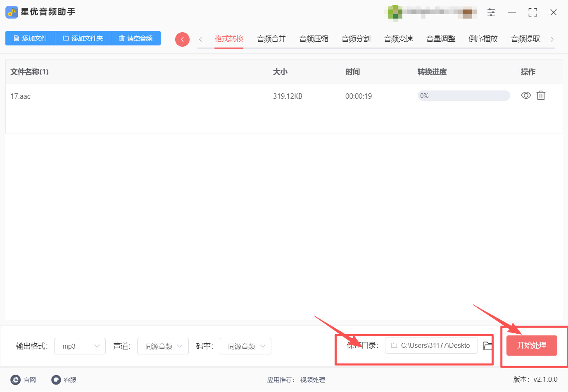Click the 星优音频助手 title text
Viewport: 568px width, 392px height.
(48, 12)
